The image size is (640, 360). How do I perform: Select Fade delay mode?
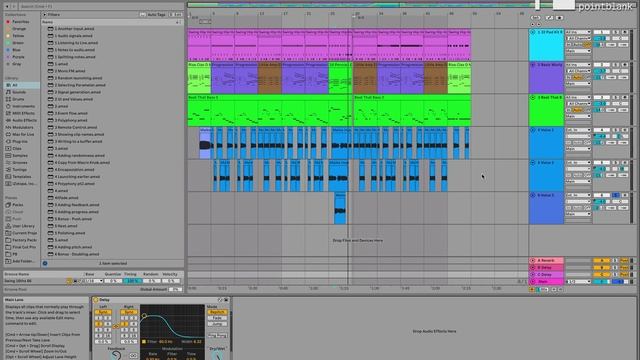pos(217,318)
